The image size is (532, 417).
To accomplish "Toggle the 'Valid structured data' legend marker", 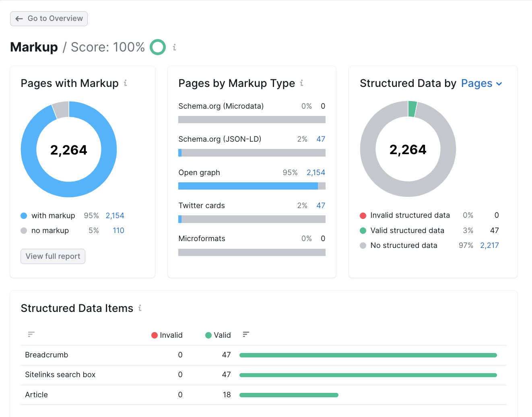I will [363, 230].
